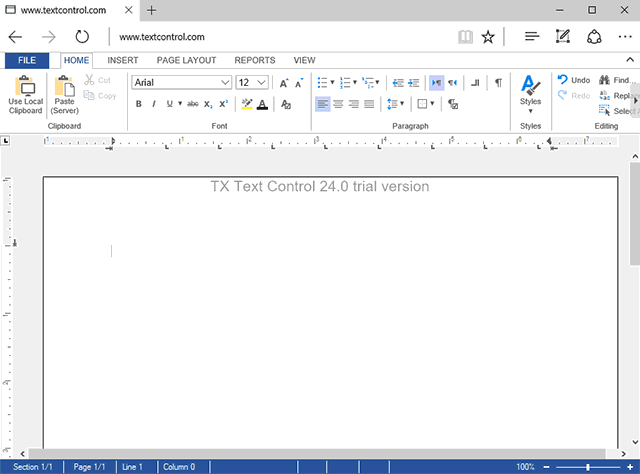Toggle show control characters (pilcrow)
The width and height of the screenshot is (640, 474).
[x=498, y=83]
